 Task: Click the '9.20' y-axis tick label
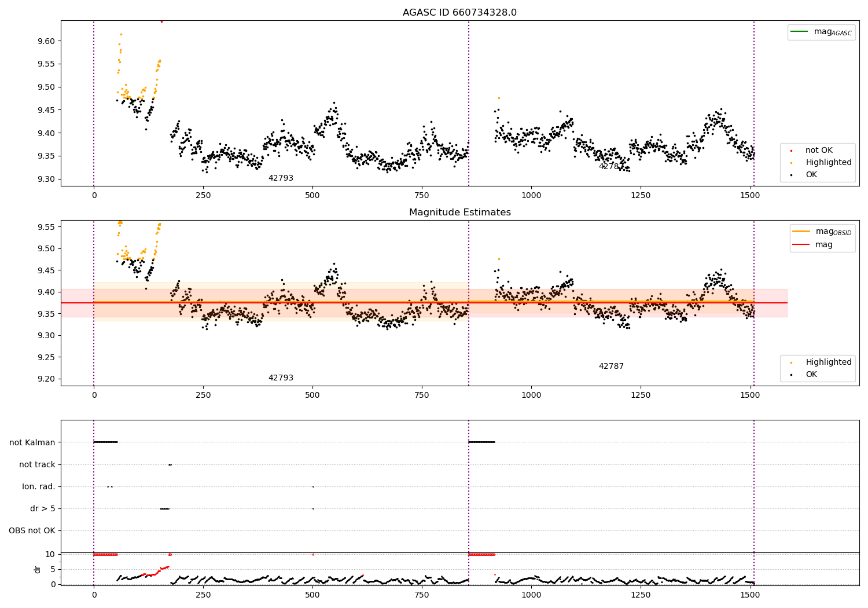[46, 379]
